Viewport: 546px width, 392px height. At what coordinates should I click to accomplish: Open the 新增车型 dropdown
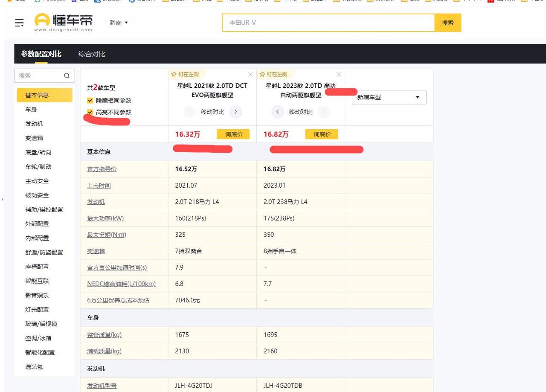(389, 97)
